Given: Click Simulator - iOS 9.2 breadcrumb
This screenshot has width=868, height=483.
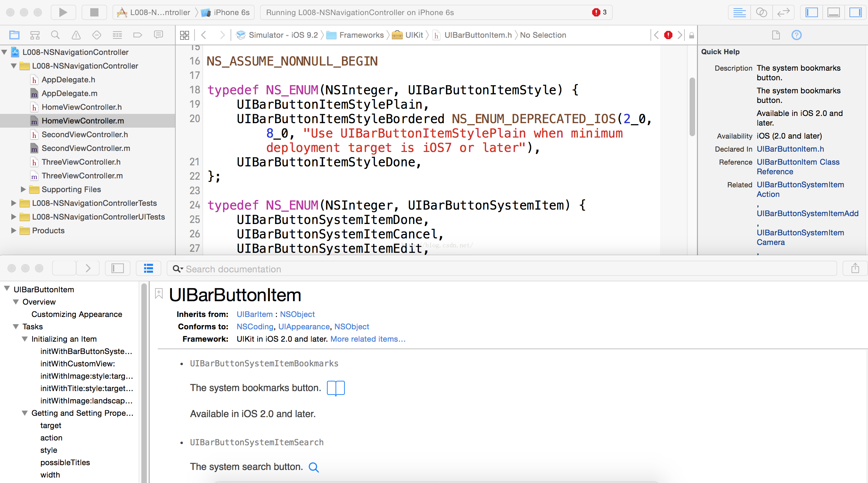Looking at the screenshot, I should (x=277, y=35).
